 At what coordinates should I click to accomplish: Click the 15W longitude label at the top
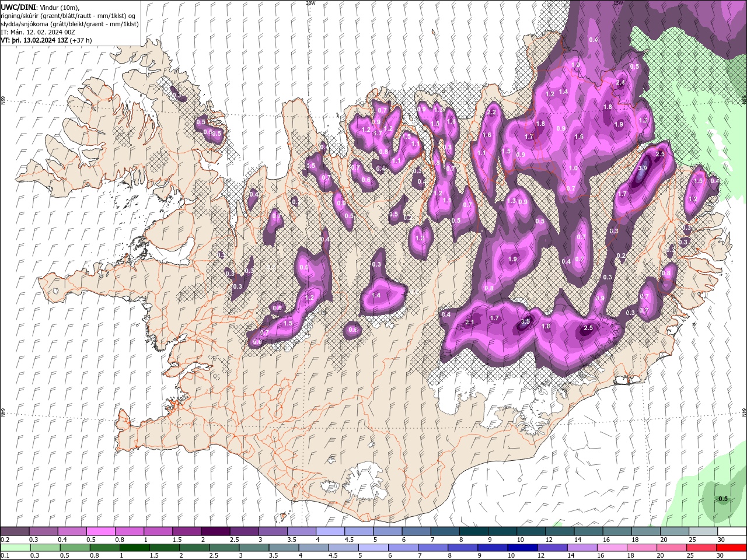click(x=618, y=3)
